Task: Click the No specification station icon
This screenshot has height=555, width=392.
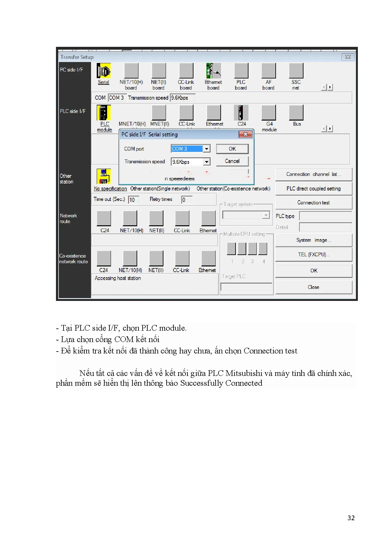Action: click(x=103, y=176)
